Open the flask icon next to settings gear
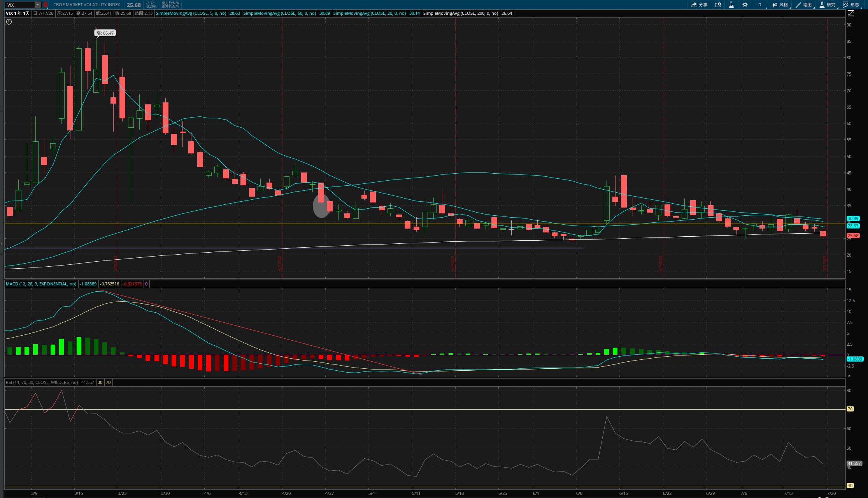This screenshot has height=498, width=868. 731,5
